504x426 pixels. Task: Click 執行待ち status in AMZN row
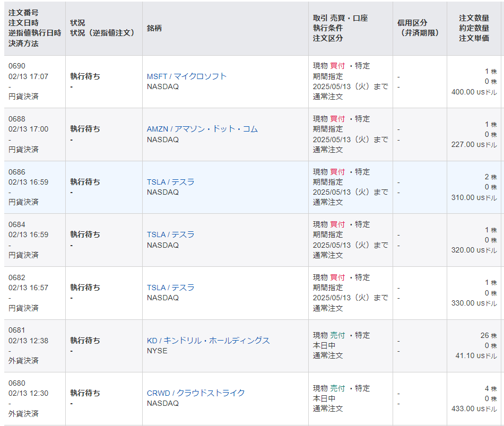coord(85,129)
